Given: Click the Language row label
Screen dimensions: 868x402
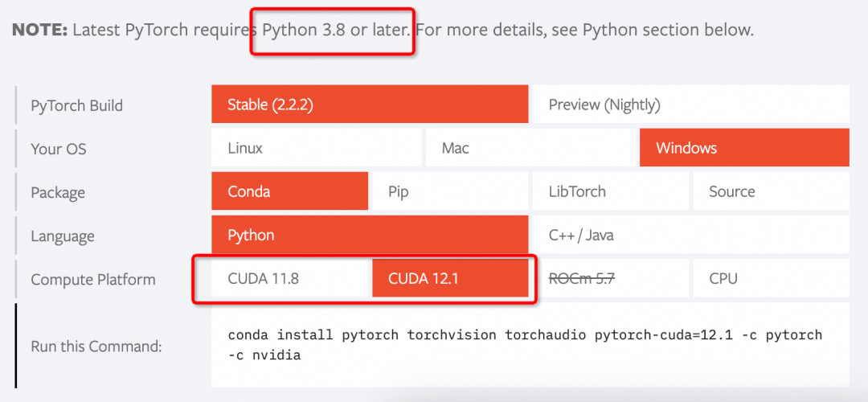Looking at the screenshot, I should pyautogui.click(x=63, y=236).
